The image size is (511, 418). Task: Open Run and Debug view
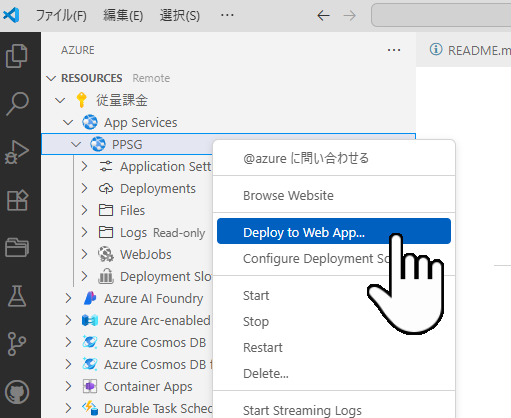(17, 152)
